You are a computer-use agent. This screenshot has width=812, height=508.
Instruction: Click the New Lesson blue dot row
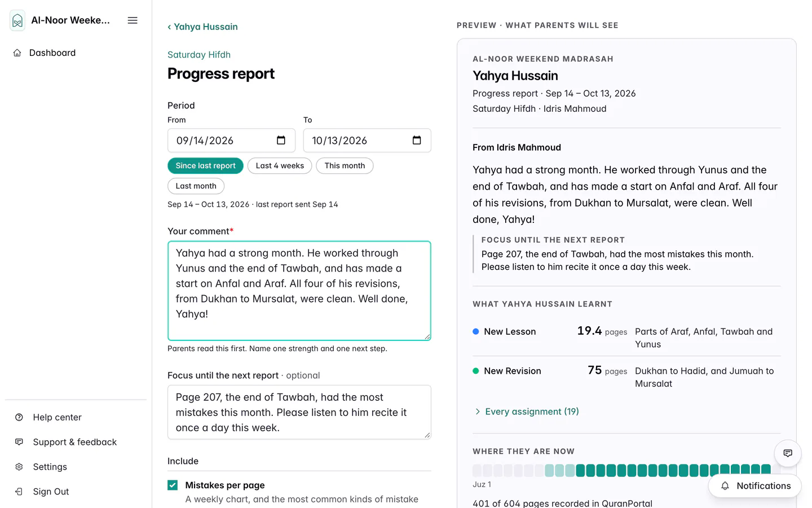pos(626,338)
